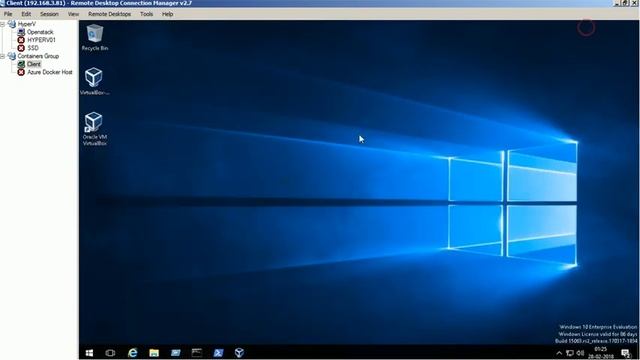This screenshot has height=360, width=640.
Task: Click the taskbar clock and date
Action: click(x=601, y=353)
